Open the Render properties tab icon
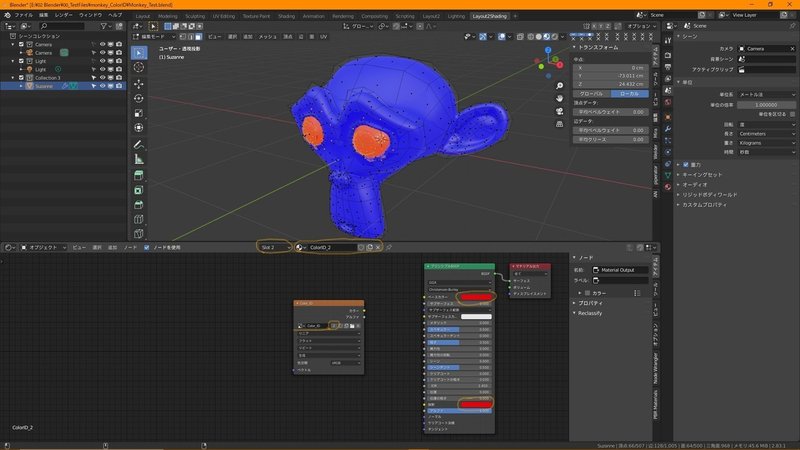 [668, 55]
